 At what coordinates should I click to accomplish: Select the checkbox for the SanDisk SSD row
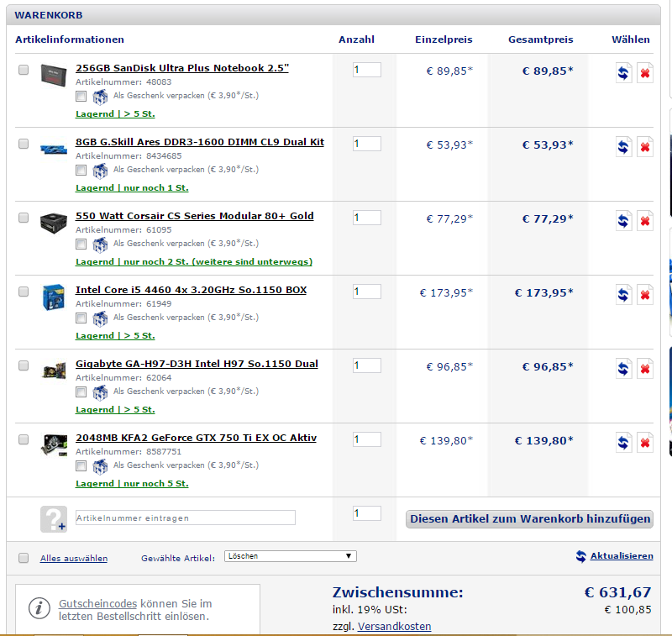point(24,70)
